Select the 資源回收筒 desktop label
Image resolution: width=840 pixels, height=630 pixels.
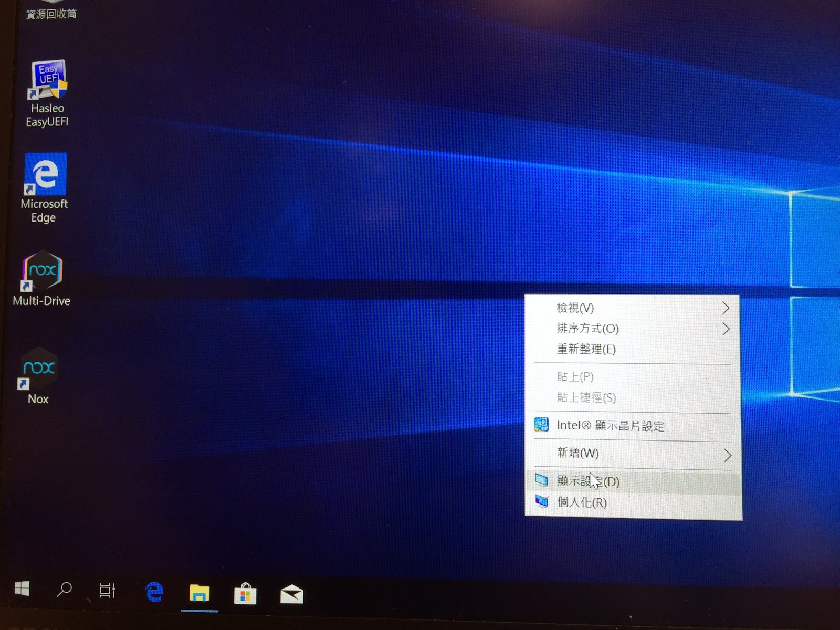51,14
